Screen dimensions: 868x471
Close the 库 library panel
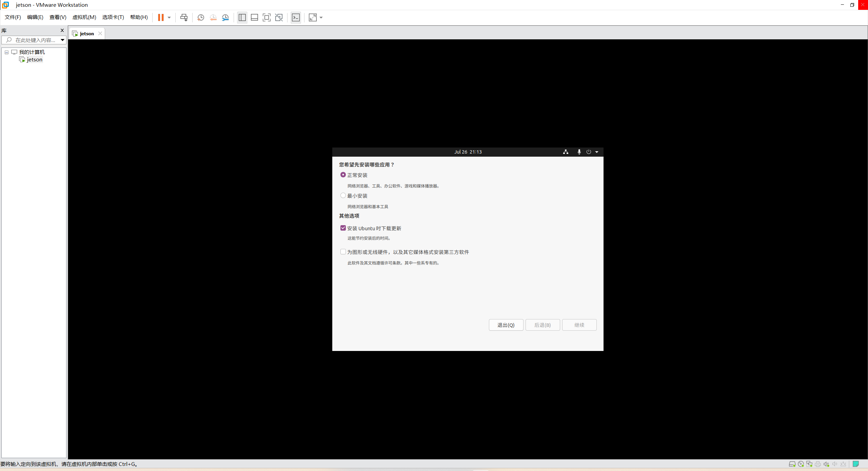62,30
